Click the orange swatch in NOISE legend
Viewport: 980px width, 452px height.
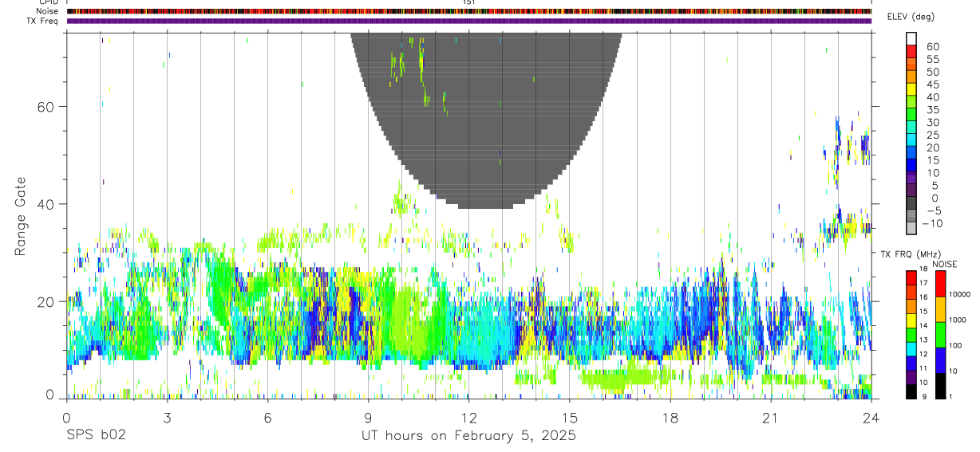(940, 309)
